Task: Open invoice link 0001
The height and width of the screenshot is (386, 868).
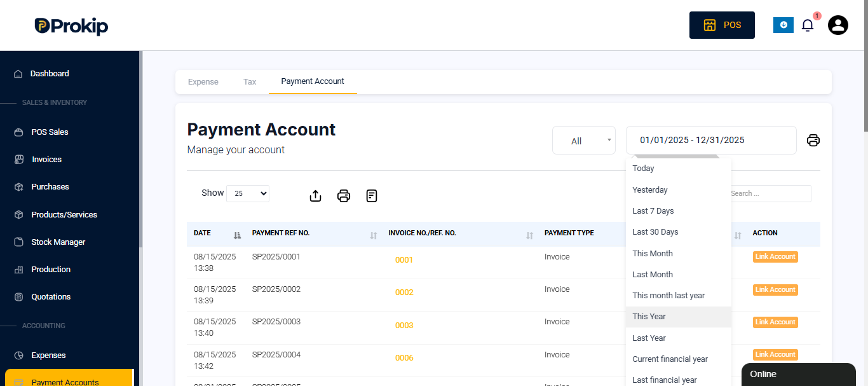Action: (404, 260)
